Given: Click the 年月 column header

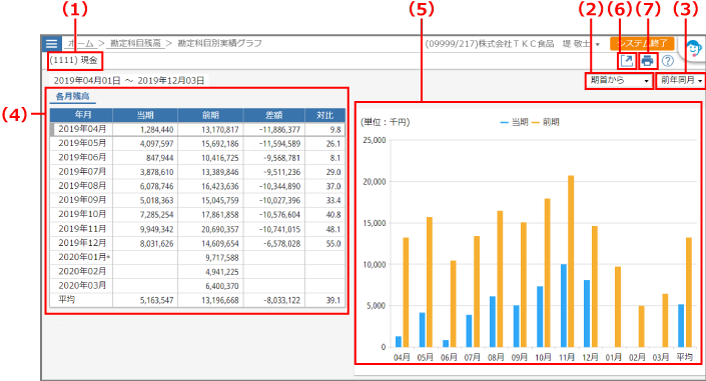Looking at the screenshot, I should 81,115.
